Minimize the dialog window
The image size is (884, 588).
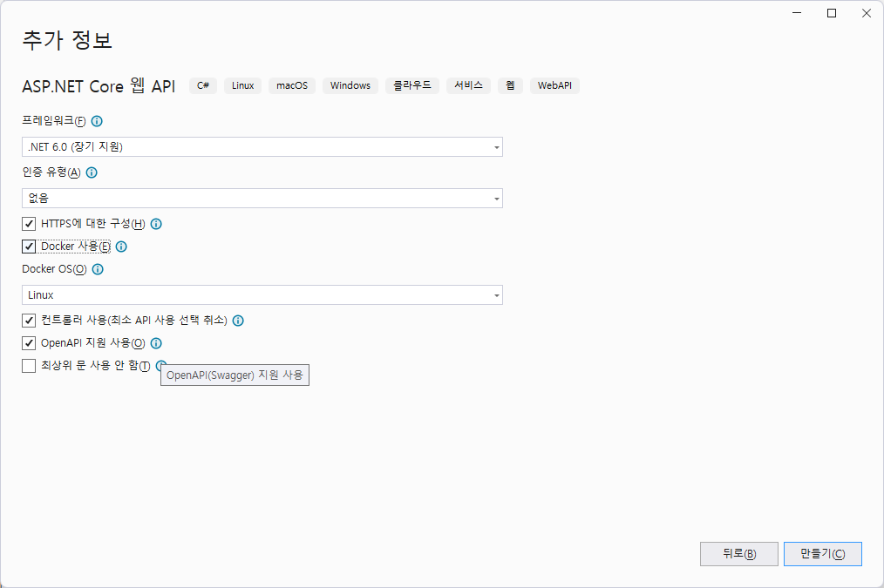click(x=797, y=14)
